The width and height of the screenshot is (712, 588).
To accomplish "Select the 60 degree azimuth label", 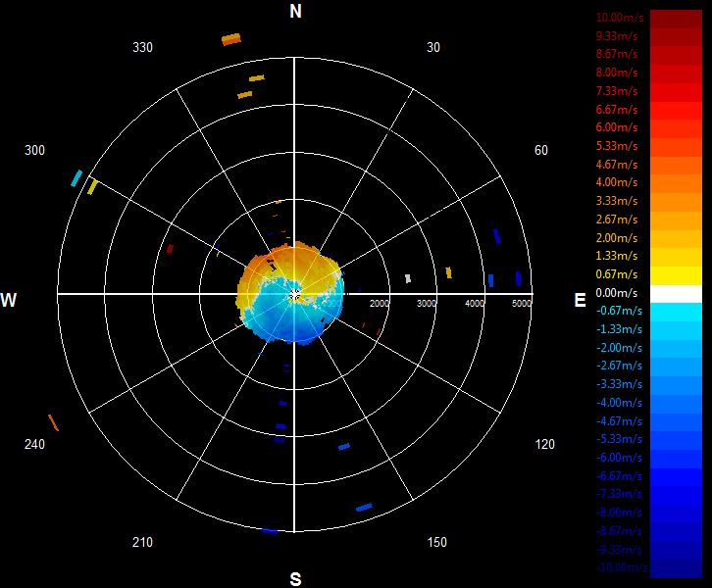I will [x=540, y=150].
